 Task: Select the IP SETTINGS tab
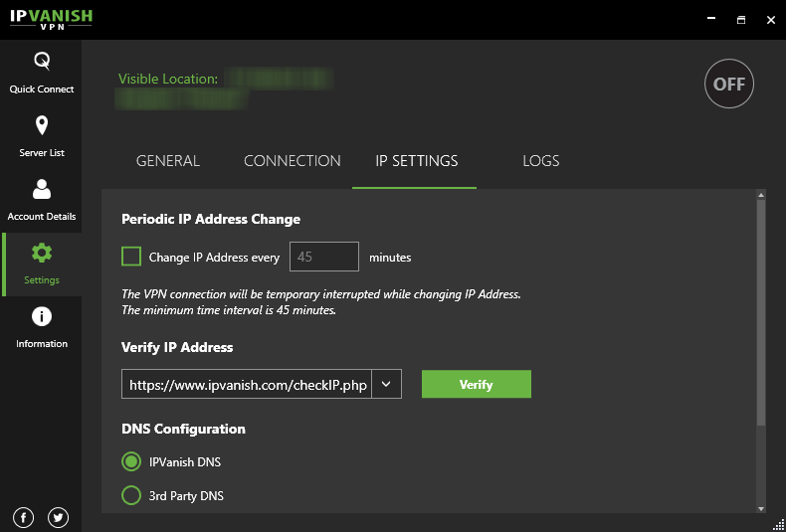click(x=416, y=161)
